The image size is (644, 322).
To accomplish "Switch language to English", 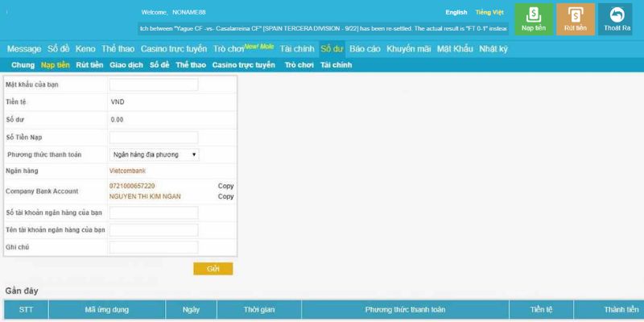I will [x=456, y=13].
